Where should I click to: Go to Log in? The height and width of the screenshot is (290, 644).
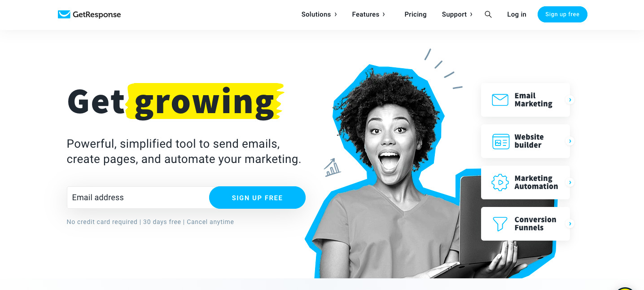[x=517, y=14]
